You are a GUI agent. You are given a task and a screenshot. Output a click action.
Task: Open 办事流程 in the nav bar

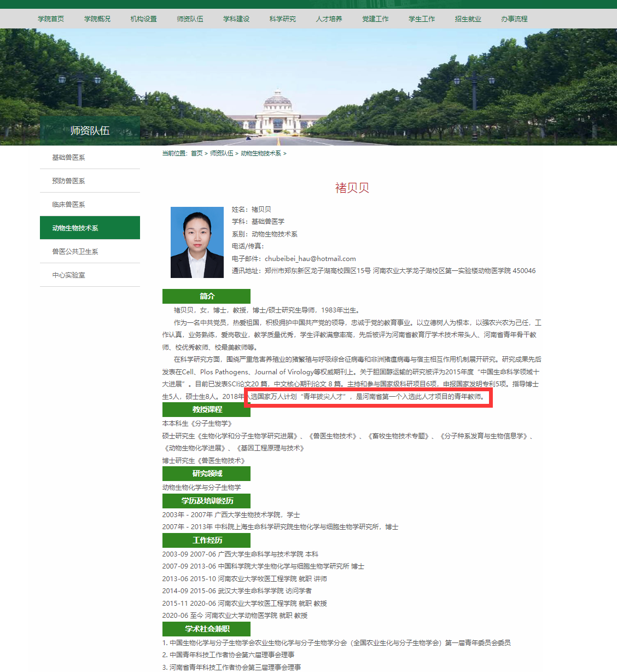(x=514, y=19)
